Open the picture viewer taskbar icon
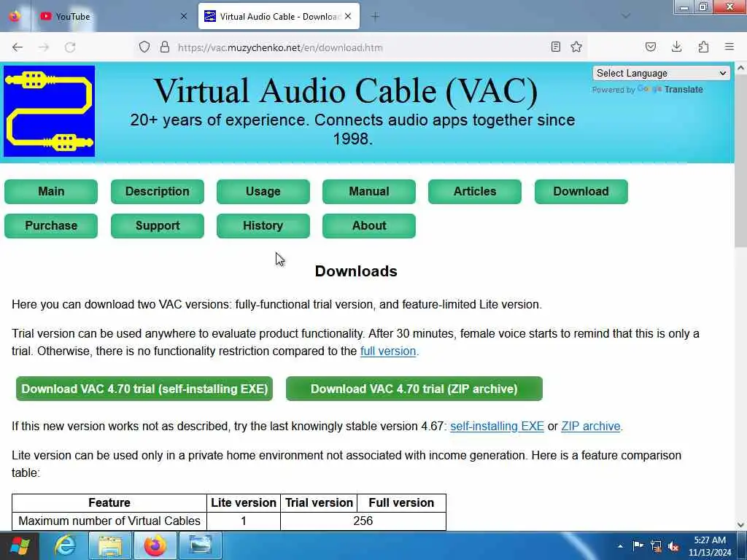The width and height of the screenshot is (747, 560). point(200,545)
